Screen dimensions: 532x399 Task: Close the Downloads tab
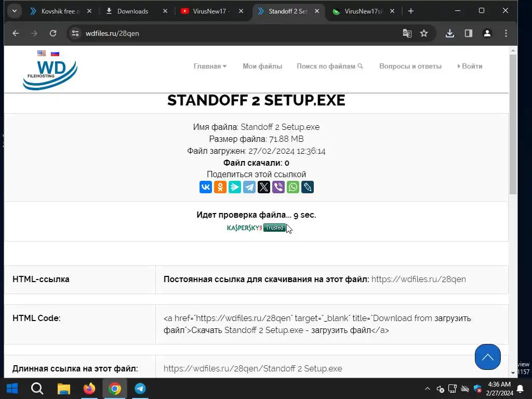[x=165, y=11]
